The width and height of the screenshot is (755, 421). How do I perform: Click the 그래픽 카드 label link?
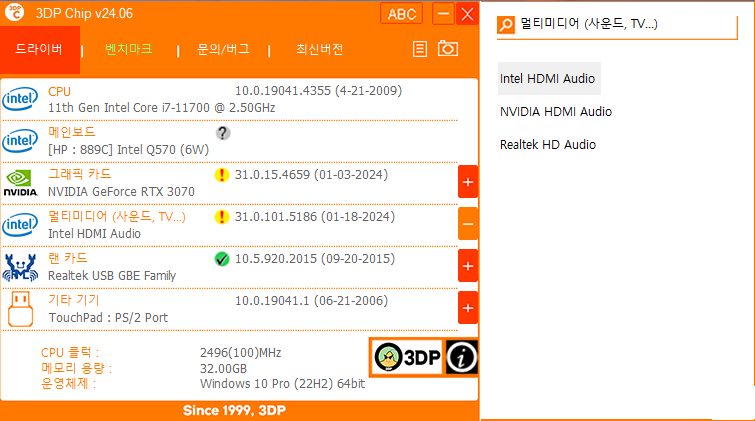(x=79, y=174)
